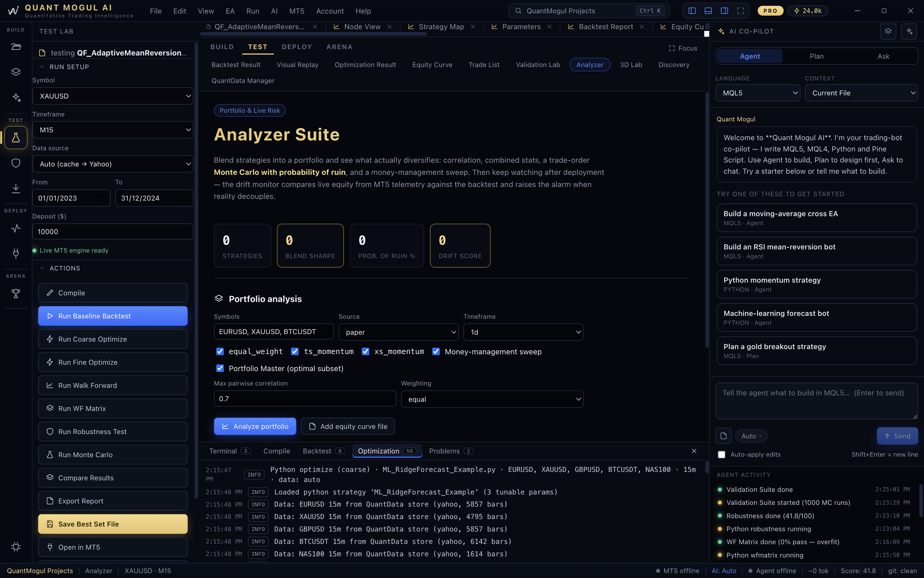Image resolution: width=924 pixels, height=578 pixels.
Task: Switch Co-Pilot mode to Ask
Action: pyautogui.click(x=883, y=56)
